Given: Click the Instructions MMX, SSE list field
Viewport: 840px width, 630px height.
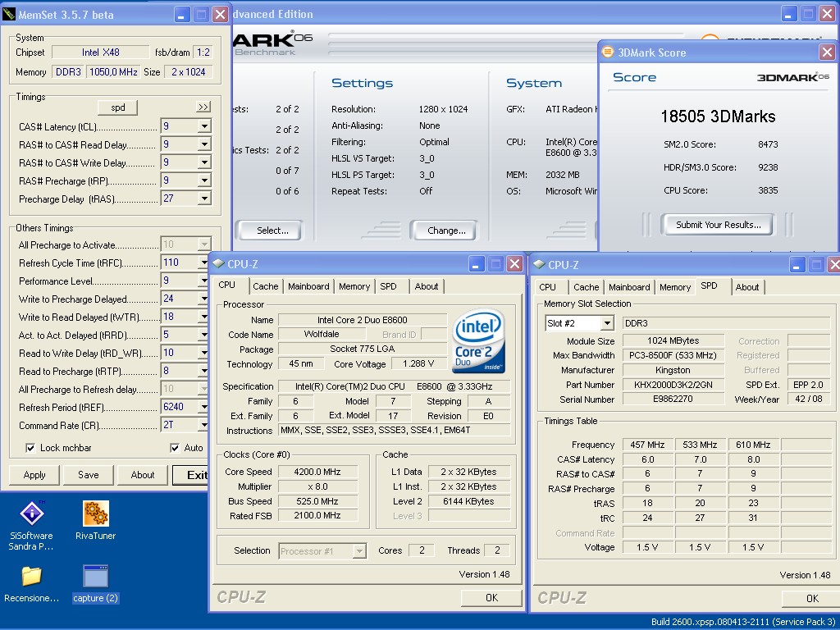Looking at the screenshot, I should point(395,430).
